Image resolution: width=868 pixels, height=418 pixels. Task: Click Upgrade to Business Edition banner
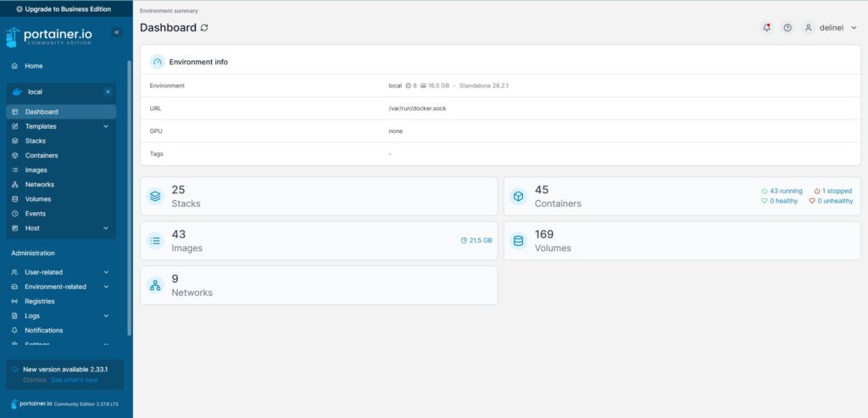click(66, 8)
